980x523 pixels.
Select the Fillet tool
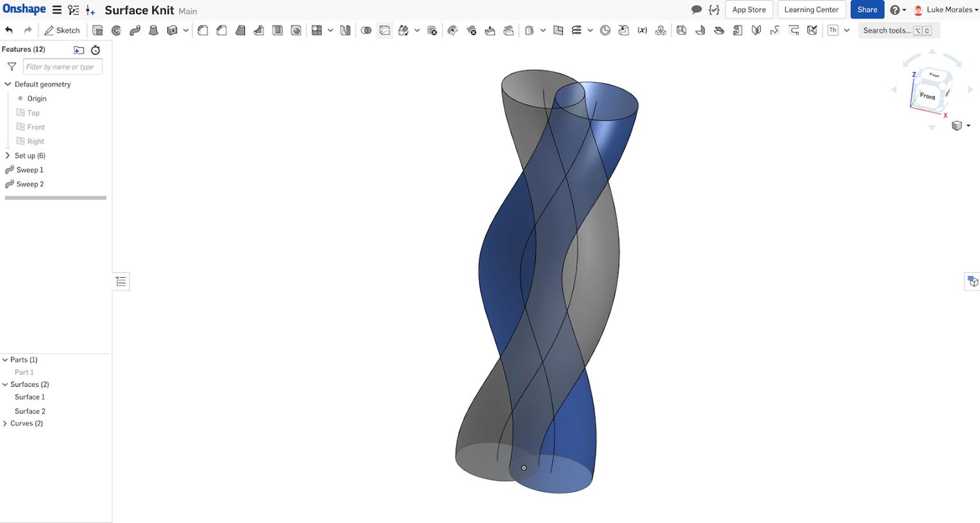tap(202, 30)
